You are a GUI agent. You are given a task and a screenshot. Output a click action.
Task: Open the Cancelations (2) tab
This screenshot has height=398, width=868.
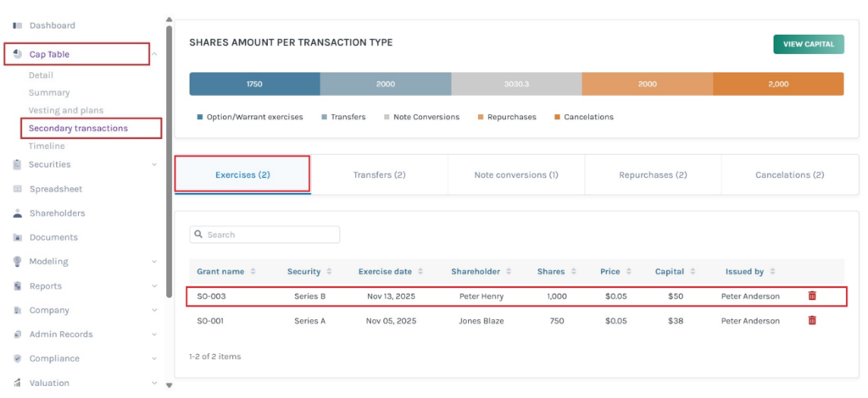pos(790,174)
